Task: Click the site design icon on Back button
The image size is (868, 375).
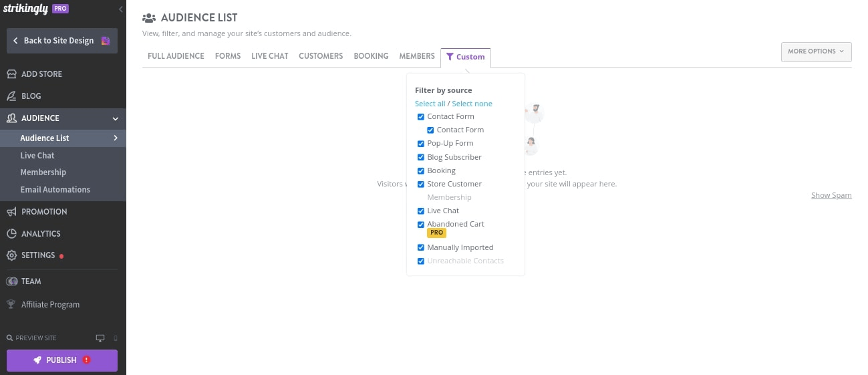Action: tap(106, 41)
